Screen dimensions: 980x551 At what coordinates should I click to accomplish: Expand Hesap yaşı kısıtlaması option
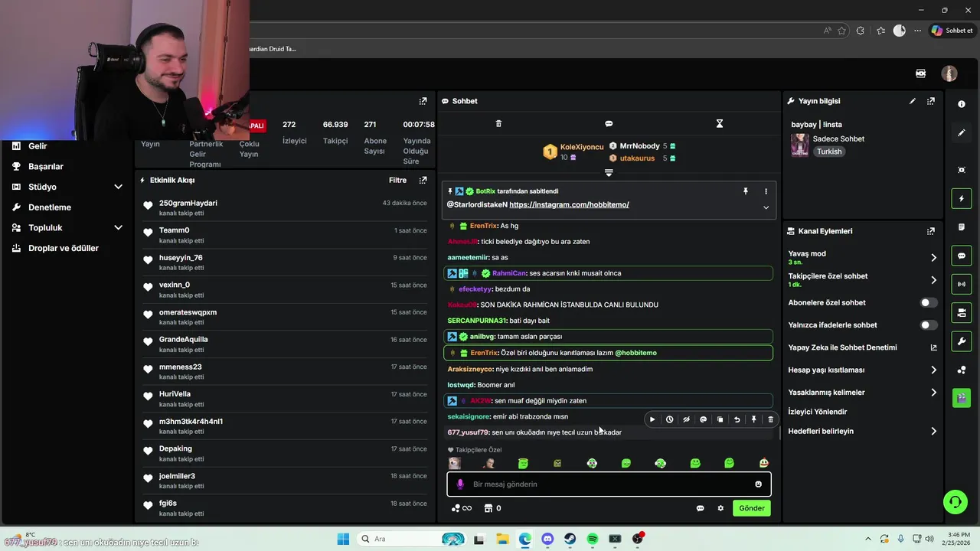click(x=933, y=370)
